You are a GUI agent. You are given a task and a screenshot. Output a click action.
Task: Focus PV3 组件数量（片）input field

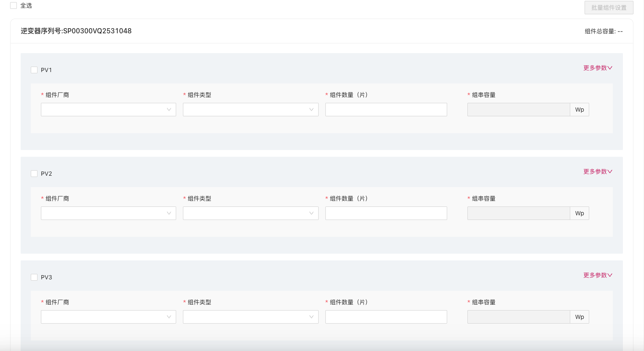pyautogui.click(x=386, y=317)
